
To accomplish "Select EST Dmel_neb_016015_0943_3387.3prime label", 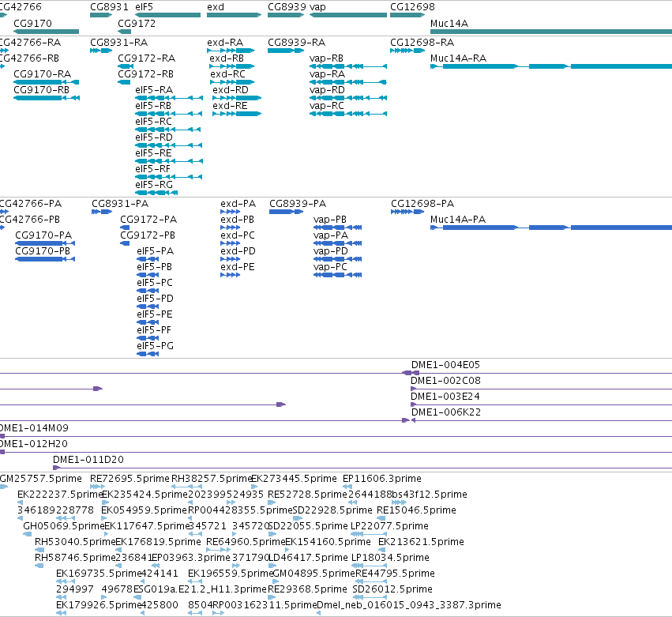I will pos(409,606).
